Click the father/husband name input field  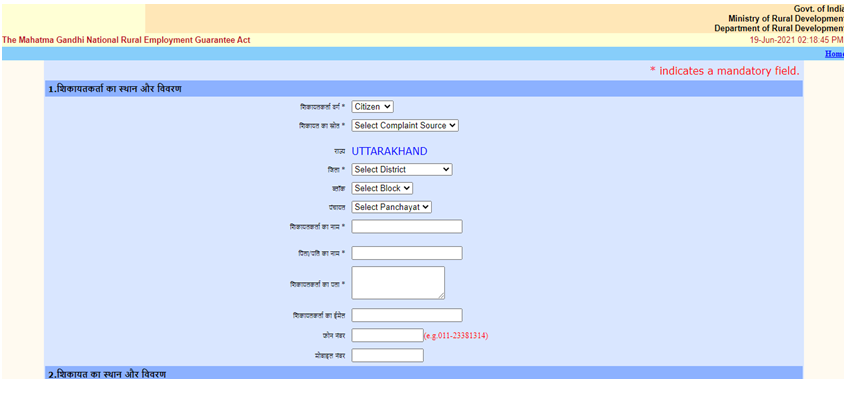[x=406, y=253]
